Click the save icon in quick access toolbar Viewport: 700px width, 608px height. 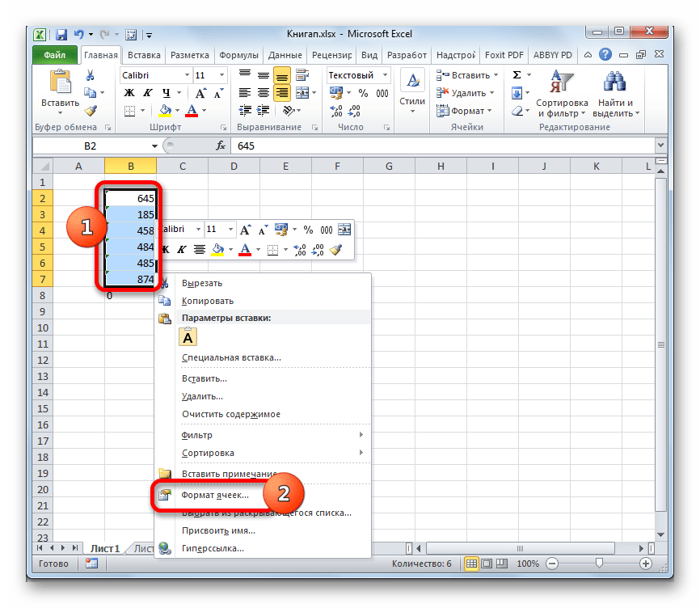click(x=61, y=36)
